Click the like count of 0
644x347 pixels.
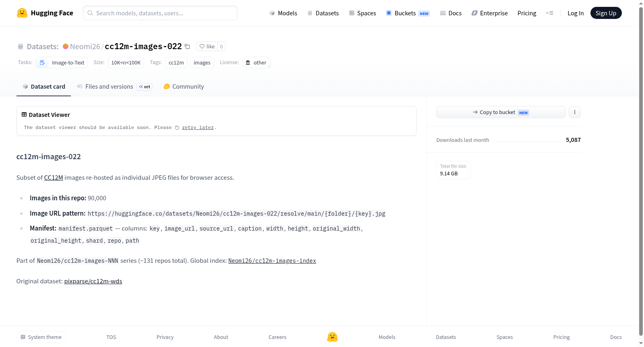(221, 46)
